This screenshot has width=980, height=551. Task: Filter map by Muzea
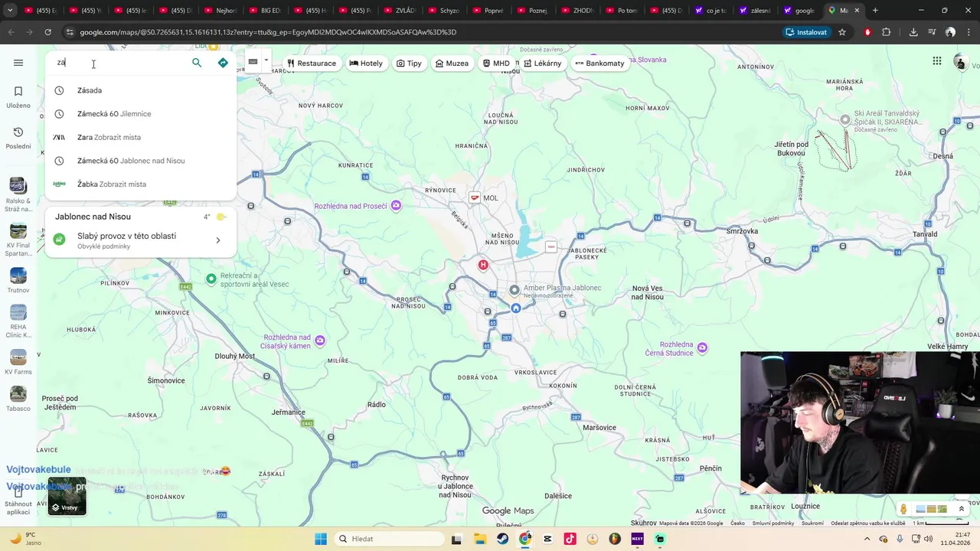(452, 64)
